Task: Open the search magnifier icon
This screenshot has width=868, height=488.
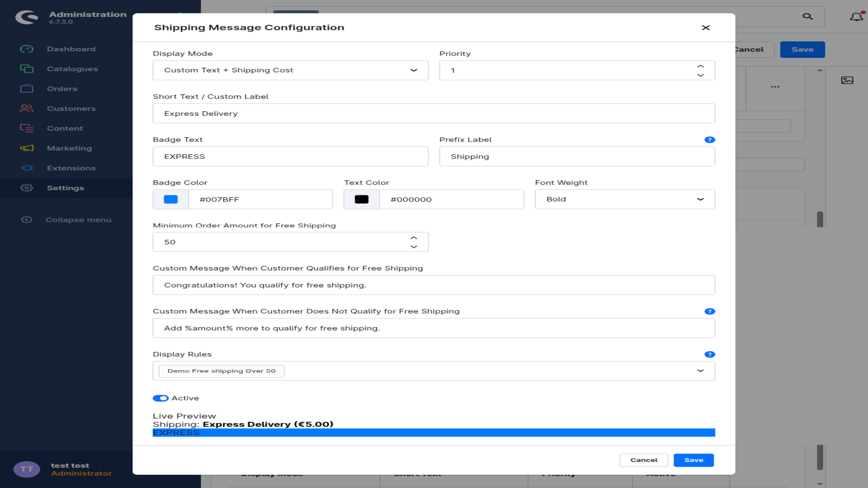Action: [807, 16]
